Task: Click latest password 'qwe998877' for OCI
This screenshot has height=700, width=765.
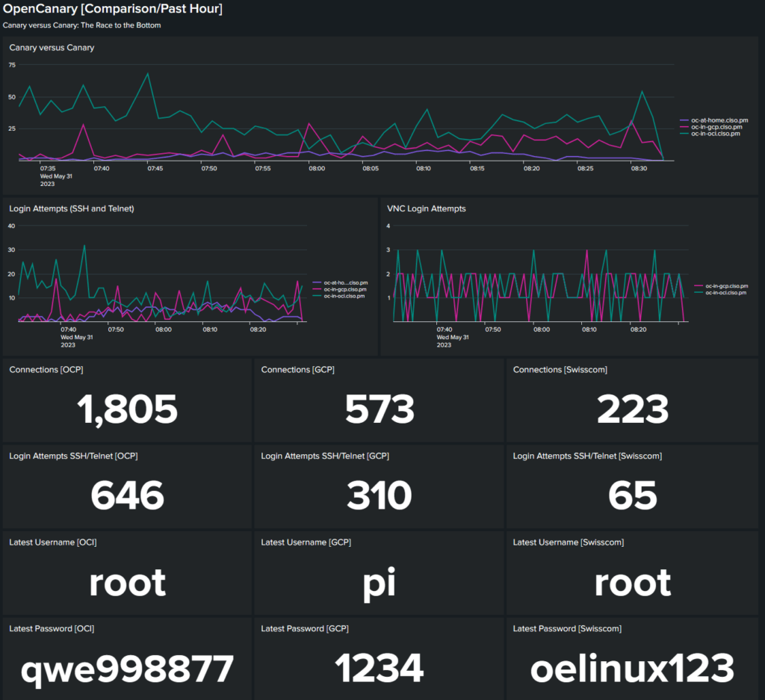Action: 127,669
